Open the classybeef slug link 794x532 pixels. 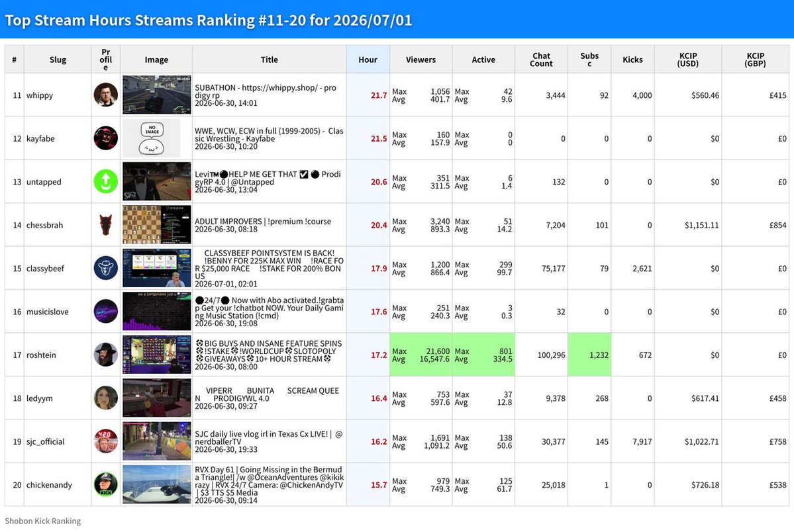45,268
